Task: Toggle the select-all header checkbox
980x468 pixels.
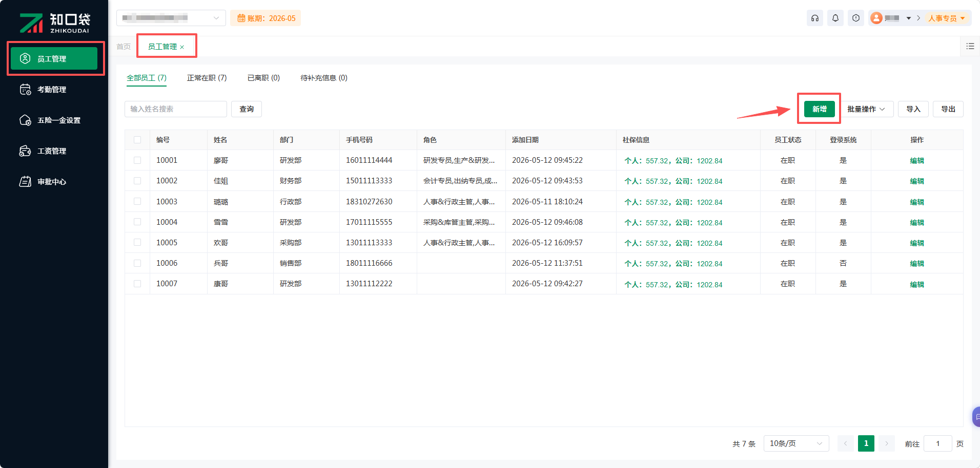Action: [x=137, y=140]
